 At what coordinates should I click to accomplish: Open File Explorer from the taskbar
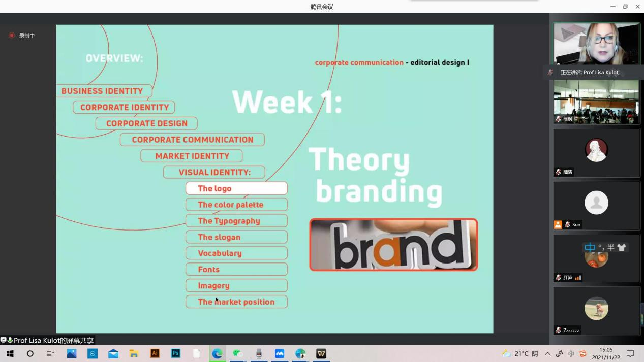coord(134,353)
